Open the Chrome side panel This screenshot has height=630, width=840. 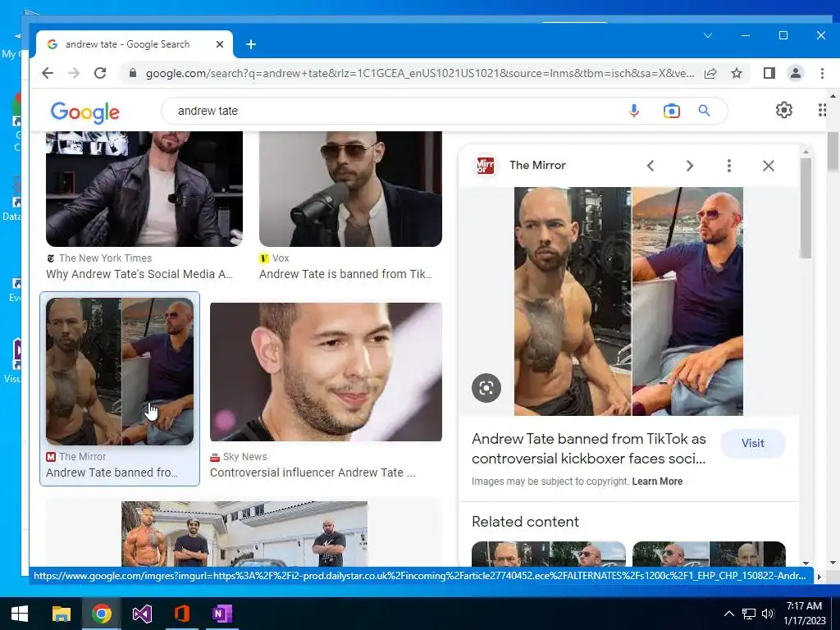[769, 73]
